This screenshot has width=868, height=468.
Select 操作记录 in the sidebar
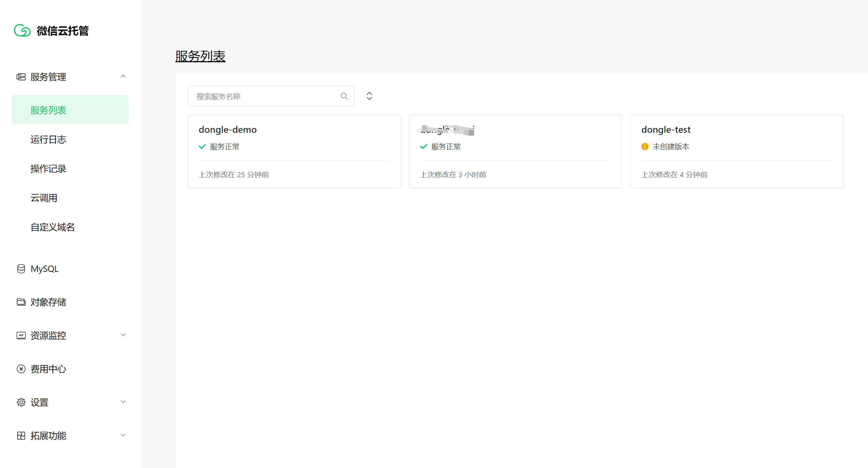[48, 169]
